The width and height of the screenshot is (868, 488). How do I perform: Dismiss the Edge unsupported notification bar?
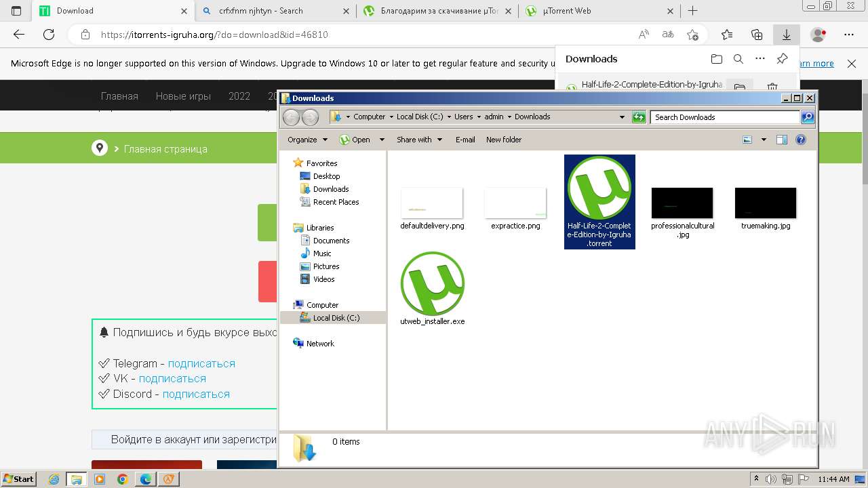tap(852, 63)
